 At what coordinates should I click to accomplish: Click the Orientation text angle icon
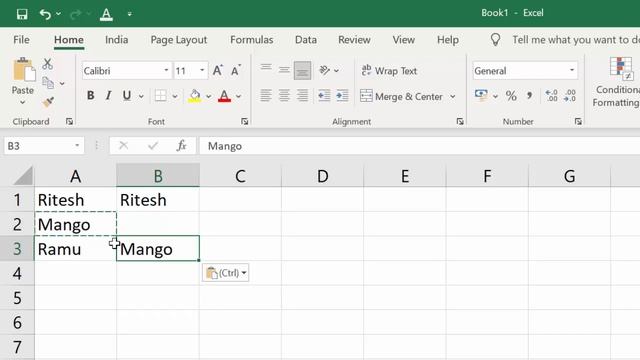pyautogui.click(x=324, y=70)
